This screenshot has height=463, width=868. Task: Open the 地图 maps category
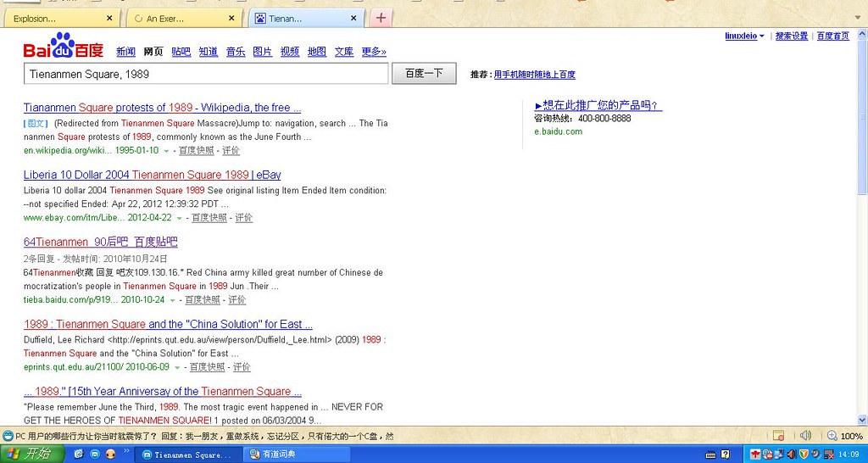[317, 52]
